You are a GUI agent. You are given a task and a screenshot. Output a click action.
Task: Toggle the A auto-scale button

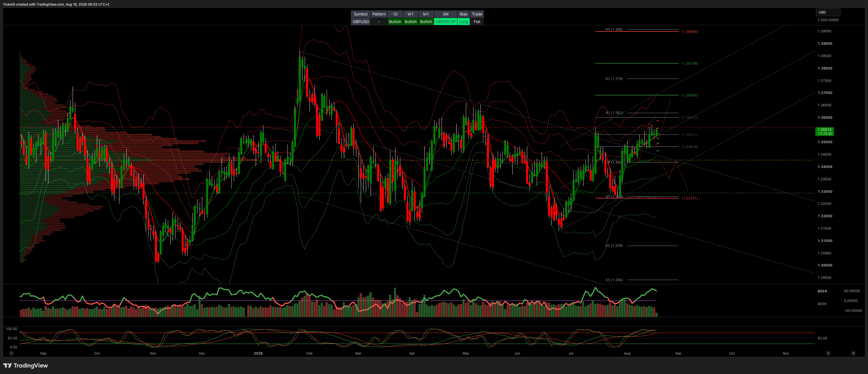pos(828,353)
